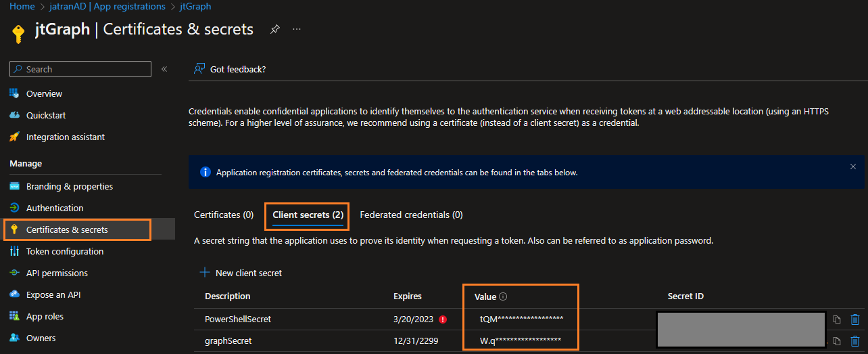This screenshot has height=354, width=868.
Task: Click the Owners people icon
Action: pyautogui.click(x=14, y=338)
